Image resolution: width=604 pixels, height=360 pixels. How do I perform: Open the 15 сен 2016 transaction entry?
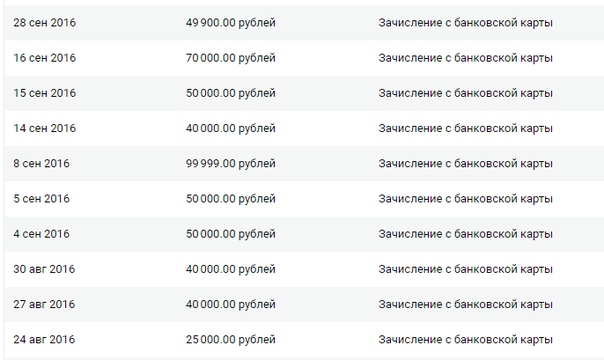(304, 93)
